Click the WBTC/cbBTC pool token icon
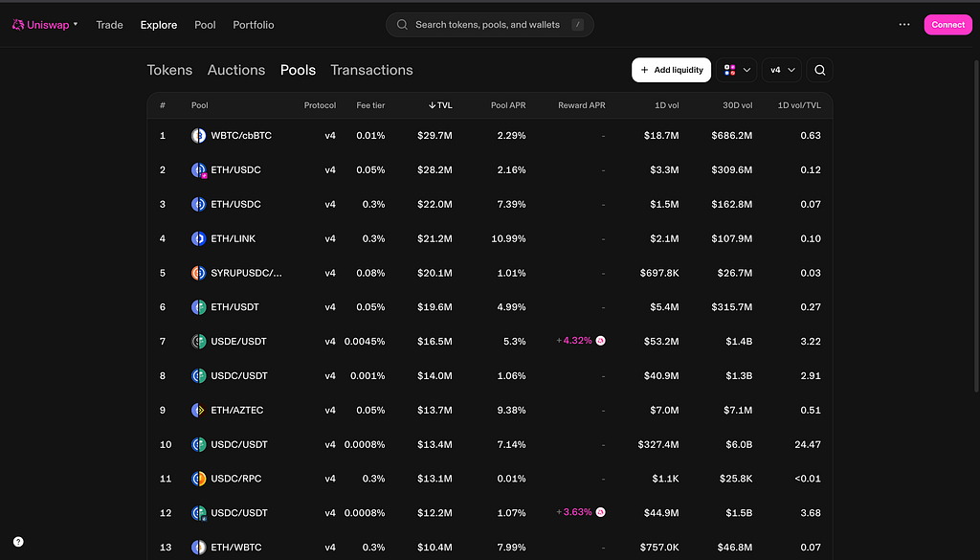This screenshot has height=560, width=980. 198,136
